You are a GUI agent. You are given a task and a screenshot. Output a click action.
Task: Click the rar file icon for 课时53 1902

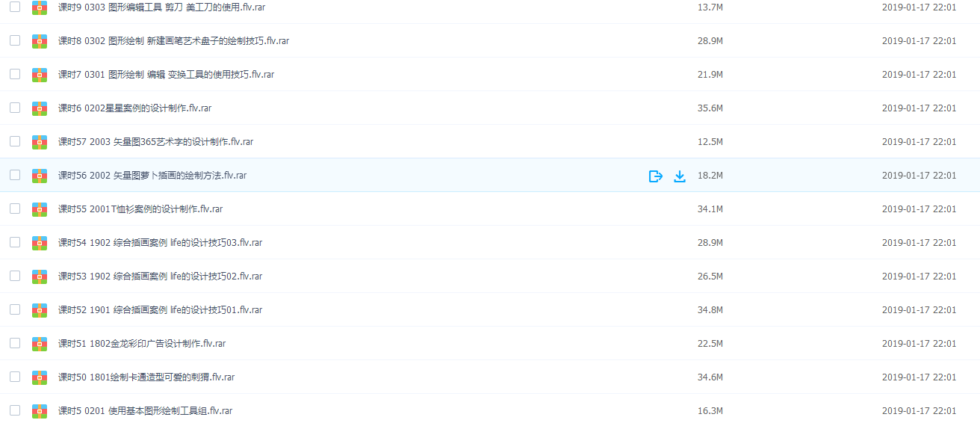40,277
